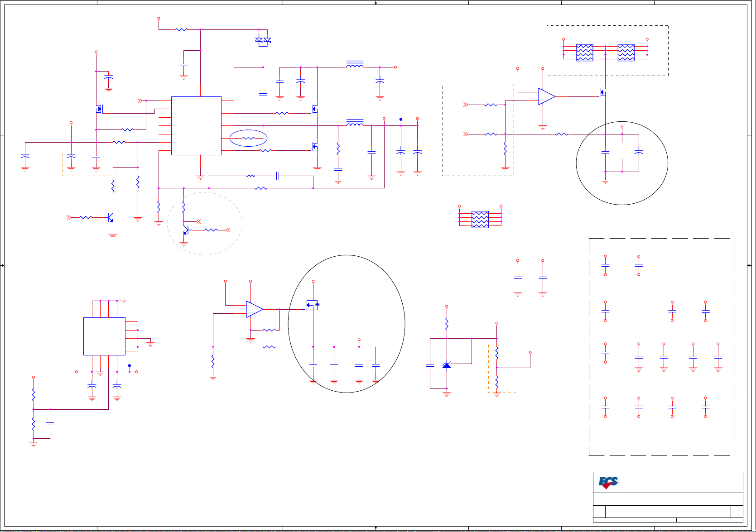Select the small IC rectangle at lower left

point(104,336)
